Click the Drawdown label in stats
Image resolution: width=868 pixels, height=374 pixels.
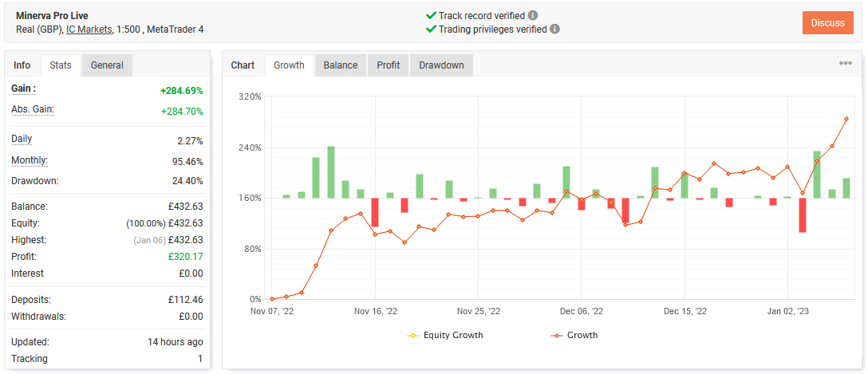click(34, 180)
